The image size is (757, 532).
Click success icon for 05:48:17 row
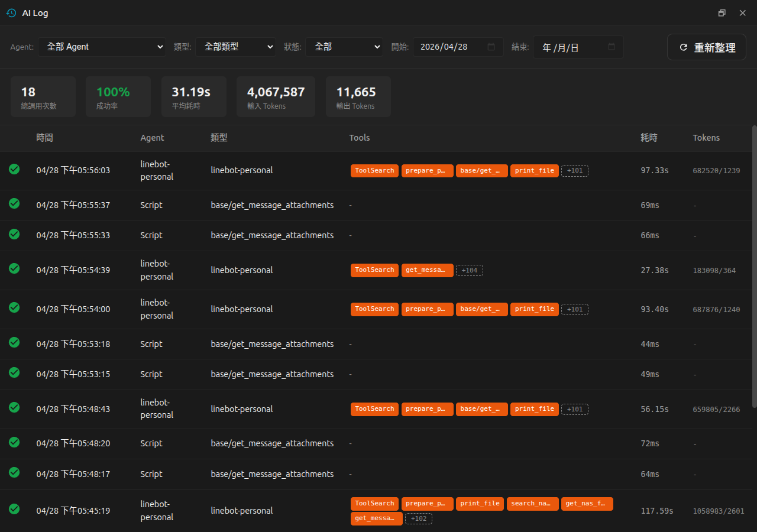14,472
